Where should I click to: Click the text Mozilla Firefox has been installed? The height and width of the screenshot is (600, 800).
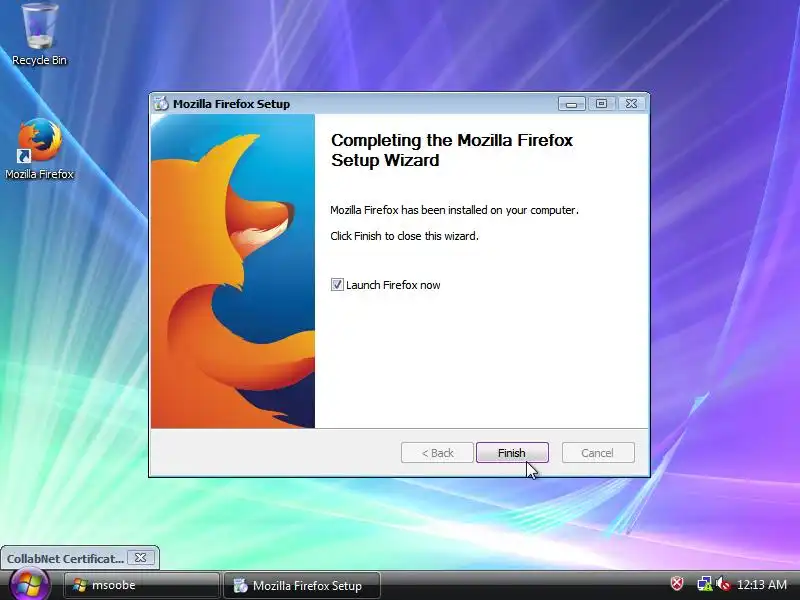click(454, 210)
